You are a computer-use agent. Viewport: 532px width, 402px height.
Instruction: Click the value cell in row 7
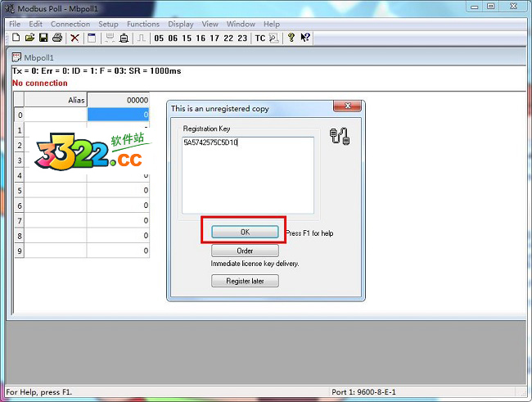(x=118, y=220)
